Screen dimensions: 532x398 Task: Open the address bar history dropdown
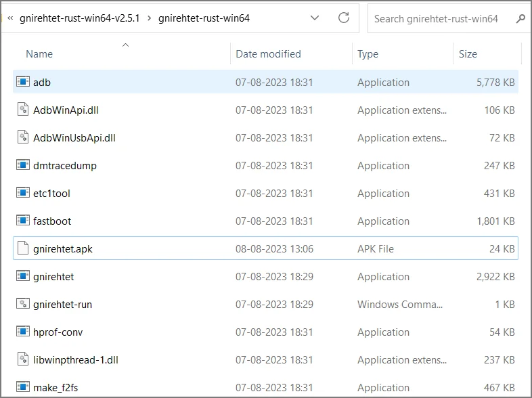click(x=315, y=18)
